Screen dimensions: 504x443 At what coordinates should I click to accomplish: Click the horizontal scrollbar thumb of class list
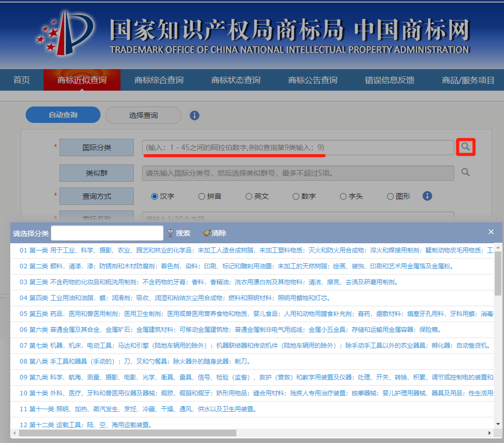[x=128, y=433]
